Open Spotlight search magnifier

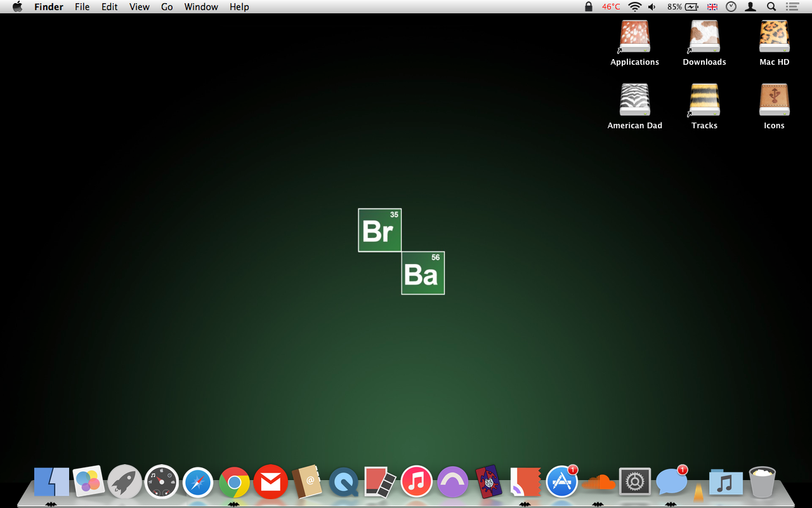[x=771, y=7]
